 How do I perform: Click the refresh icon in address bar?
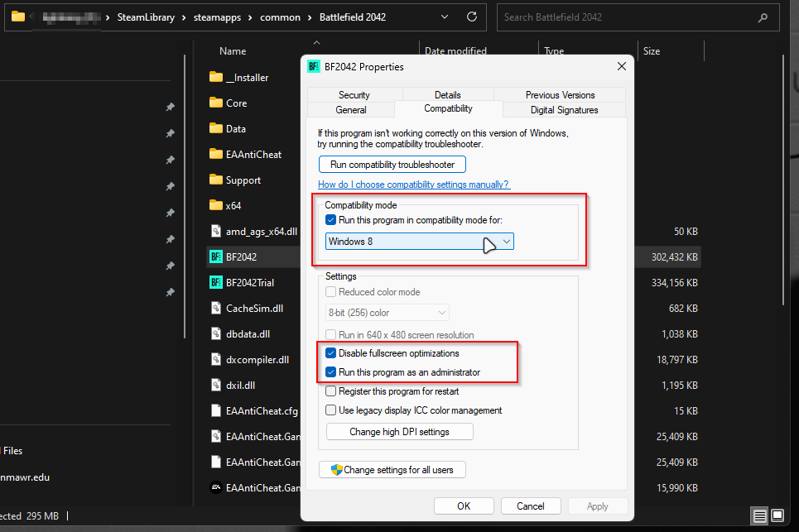pyautogui.click(x=472, y=17)
